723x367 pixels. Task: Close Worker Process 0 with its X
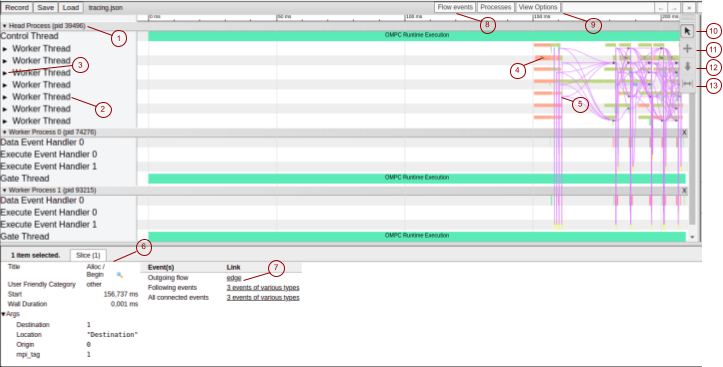click(684, 132)
